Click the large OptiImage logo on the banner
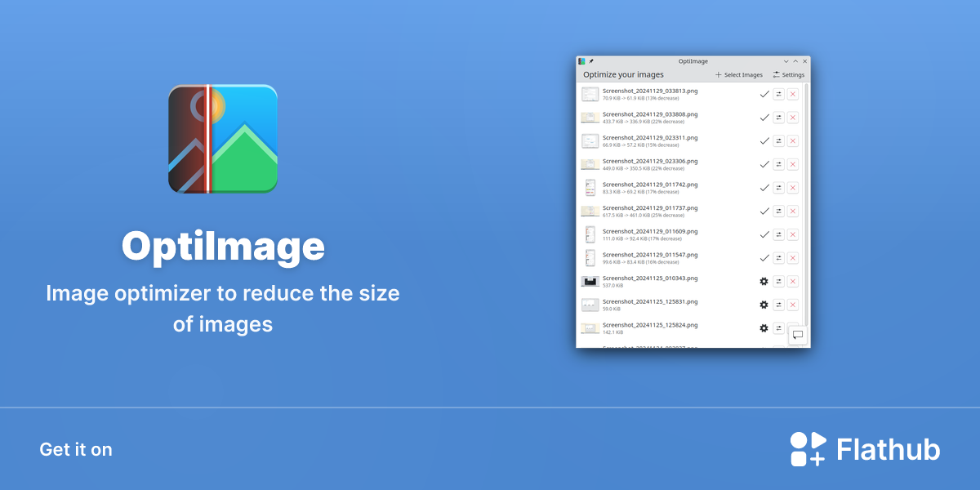 click(x=223, y=138)
